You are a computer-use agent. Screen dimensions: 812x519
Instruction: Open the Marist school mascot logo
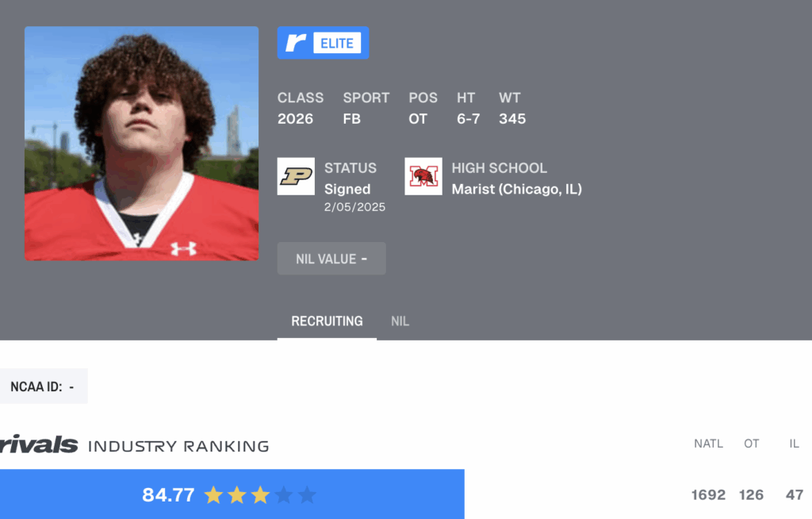tap(423, 176)
